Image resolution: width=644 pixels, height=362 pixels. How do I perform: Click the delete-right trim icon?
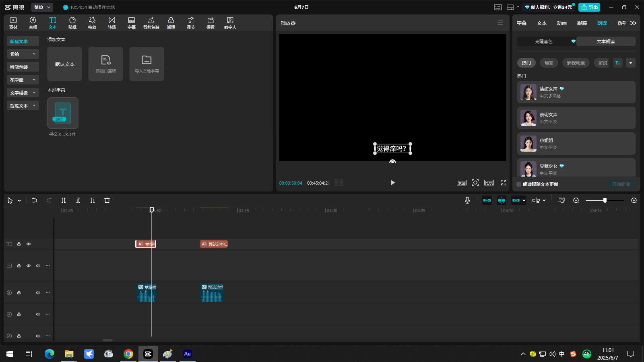click(93, 200)
